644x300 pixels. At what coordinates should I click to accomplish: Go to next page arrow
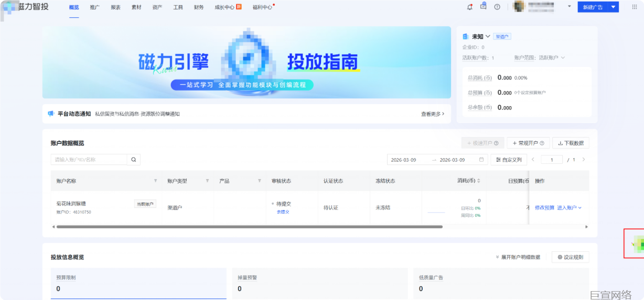click(x=584, y=160)
